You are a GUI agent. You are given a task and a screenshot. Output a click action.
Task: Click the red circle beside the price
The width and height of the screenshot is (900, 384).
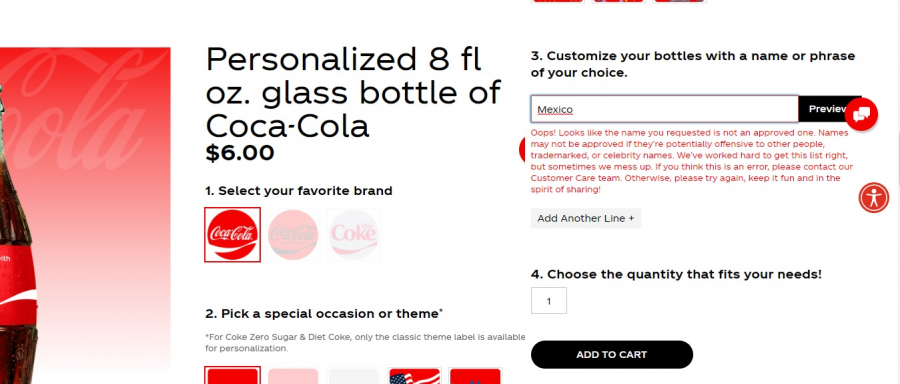coord(522,150)
